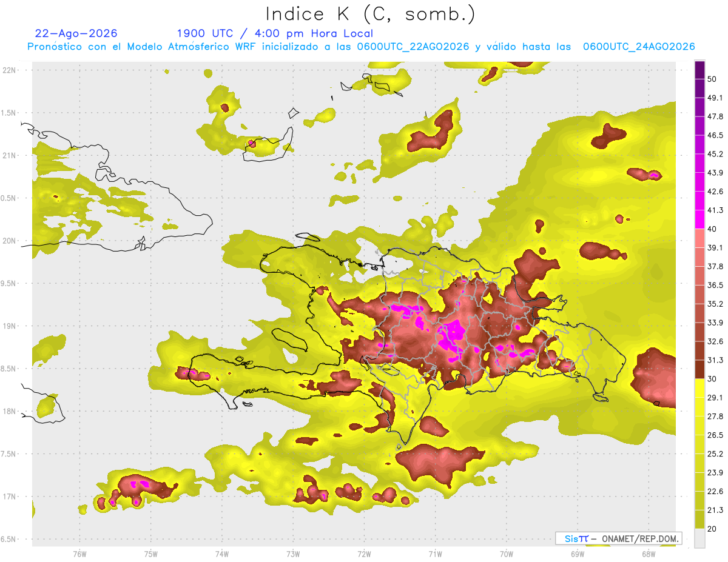
Task: Click colorbar value "50"
Action: pos(713,79)
